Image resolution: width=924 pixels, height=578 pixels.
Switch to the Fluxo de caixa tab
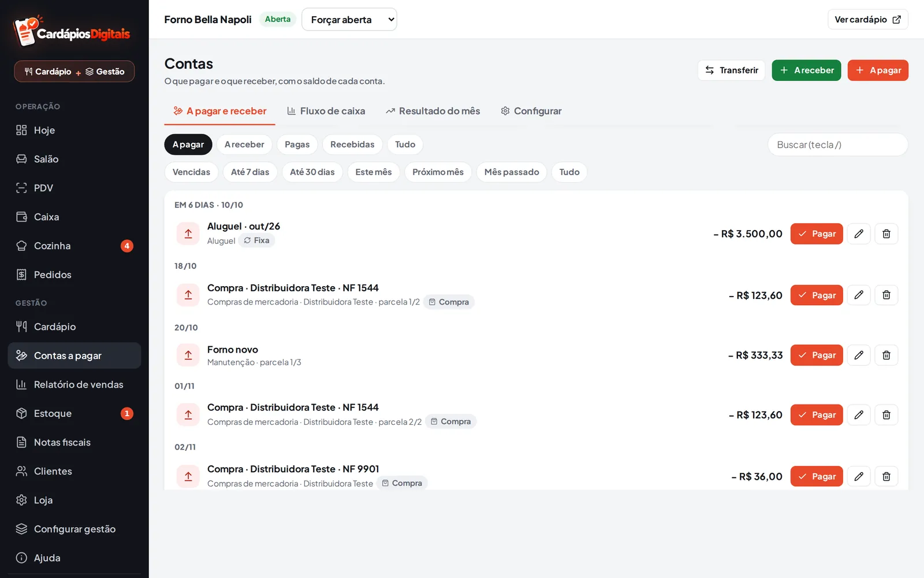coord(326,111)
